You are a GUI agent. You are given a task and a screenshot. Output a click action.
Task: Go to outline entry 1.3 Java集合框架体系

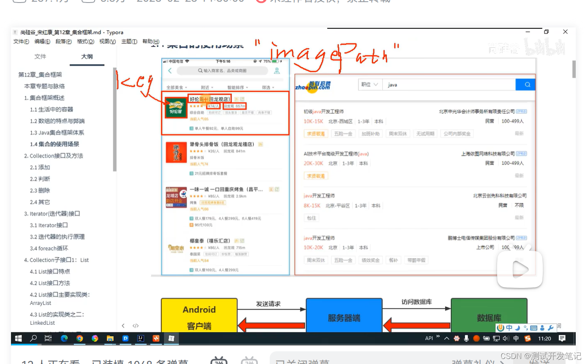click(57, 133)
